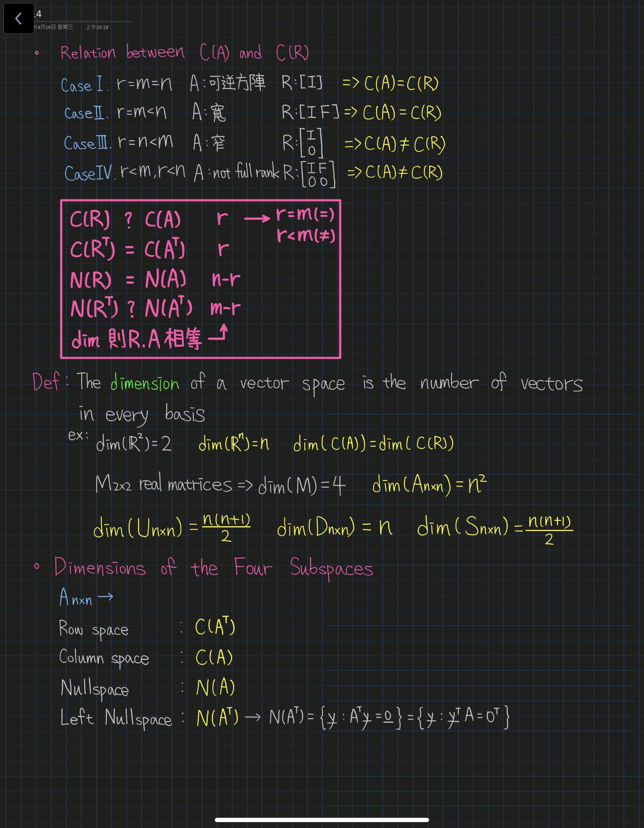This screenshot has height=828, width=644.
Task: Click the note title field ".4"
Action: tap(38, 14)
